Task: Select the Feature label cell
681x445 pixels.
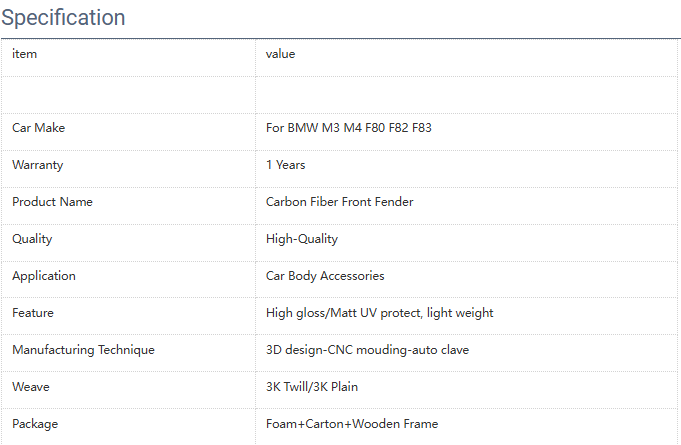Action: pyautogui.click(x=33, y=313)
